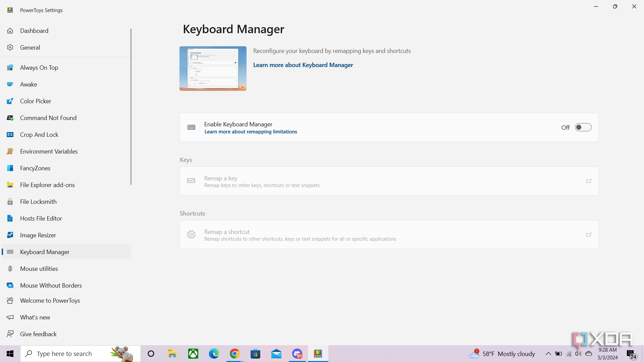
Task: Click the Command Not Found icon
Action: (10, 118)
